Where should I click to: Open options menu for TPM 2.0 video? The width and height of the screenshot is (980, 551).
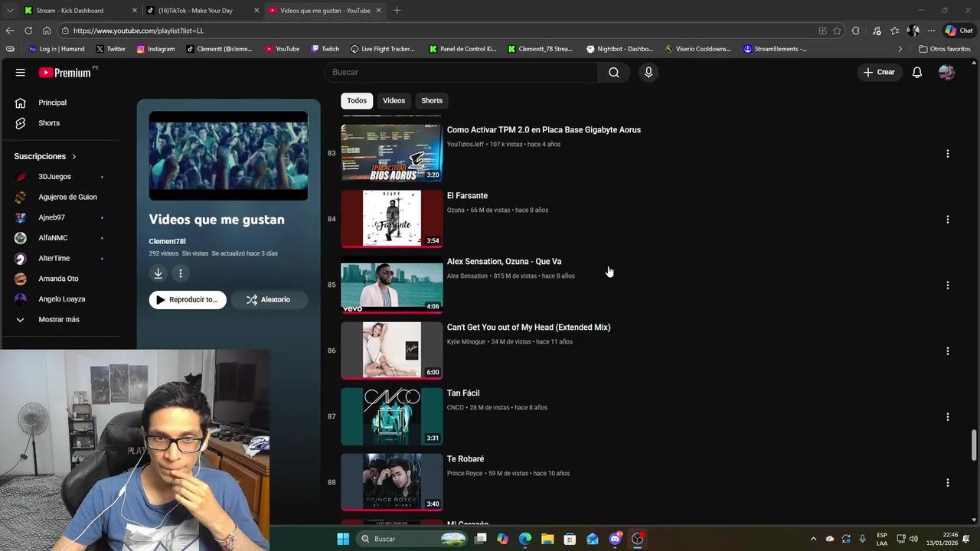click(948, 154)
